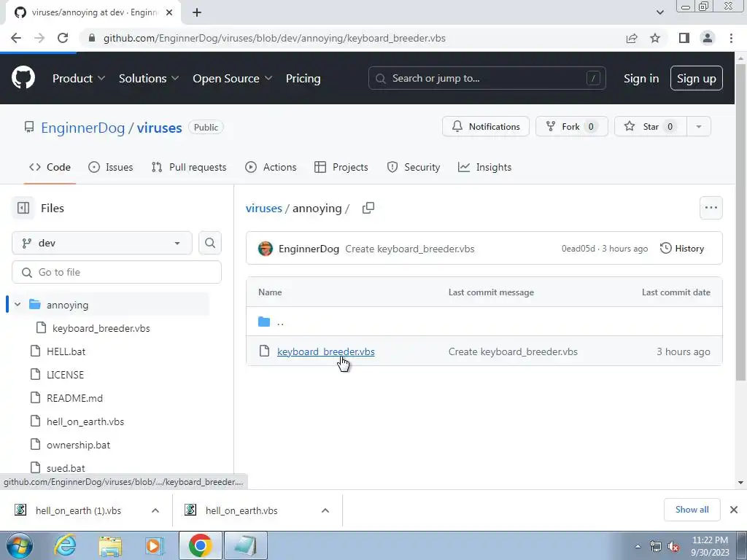
Task: Open the Chrome three-dot menu
Action: click(x=731, y=38)
